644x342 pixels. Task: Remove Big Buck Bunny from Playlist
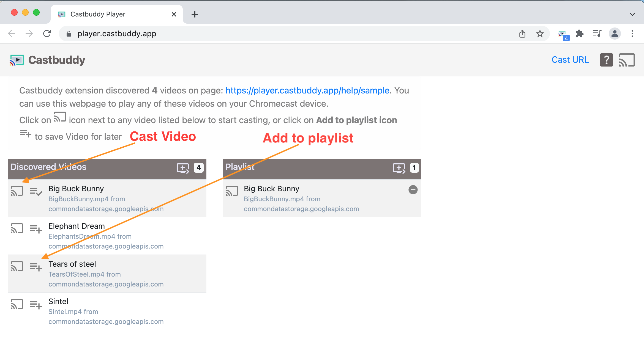coord(413,190)
